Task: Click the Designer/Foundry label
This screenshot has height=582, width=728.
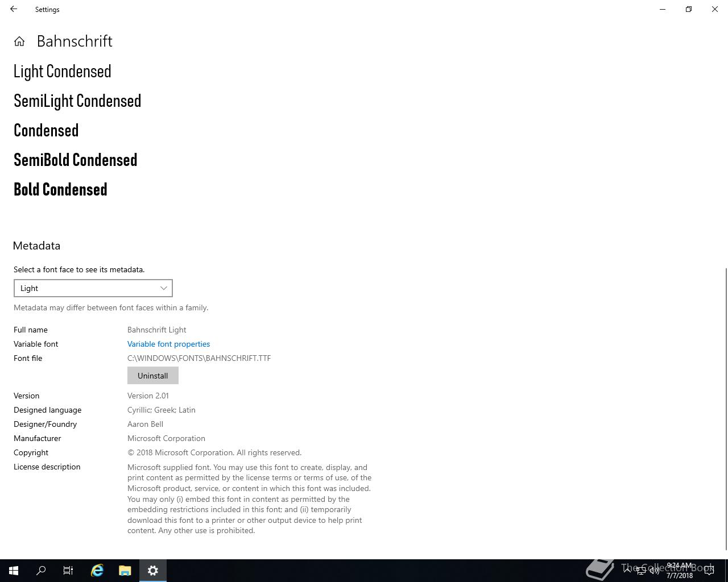Action: (45, 424)
